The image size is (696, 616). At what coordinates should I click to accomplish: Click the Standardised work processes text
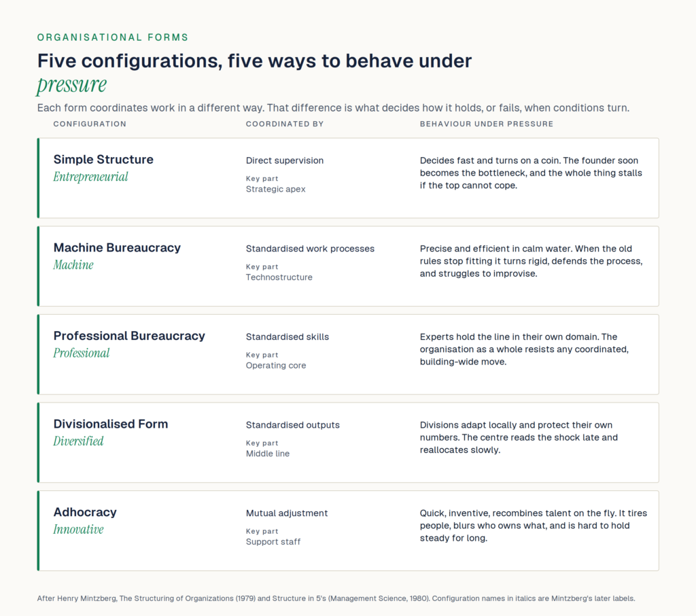click(x=310, y=249)
